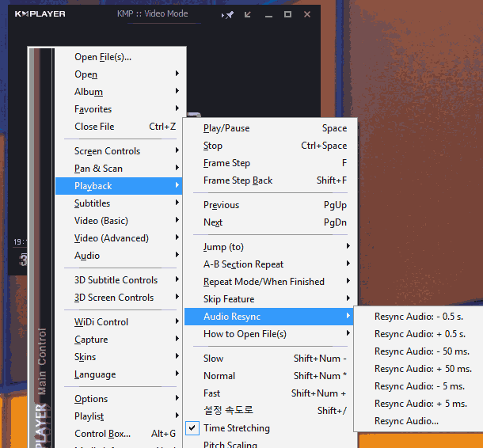Expand Video (Basic) submenu
This screenshot has width=483, height=448.
(x=120, y=221)
